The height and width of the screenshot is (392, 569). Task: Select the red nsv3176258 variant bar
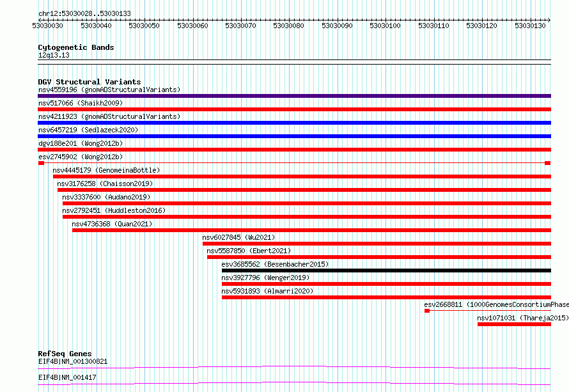[x=304, y=190]
